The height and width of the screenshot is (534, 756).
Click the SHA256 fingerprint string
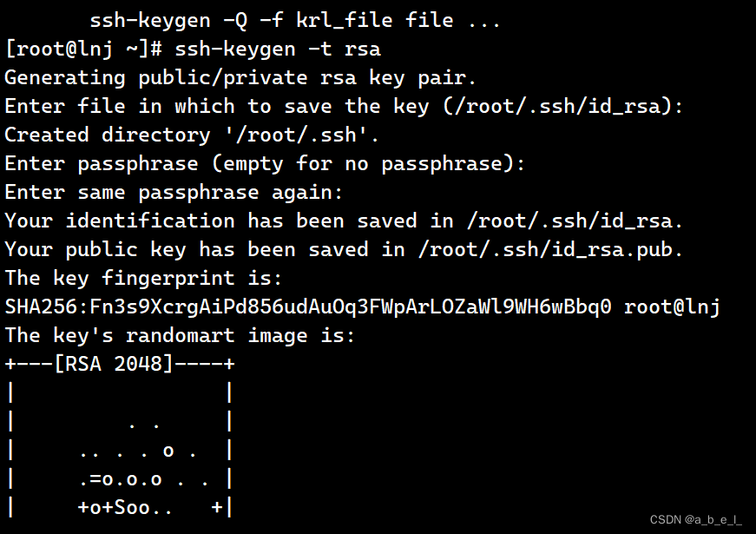(308, 307)
